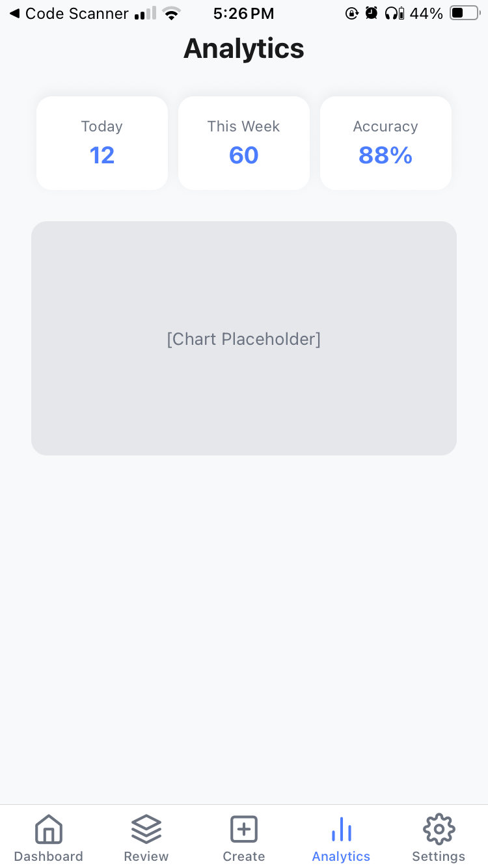The image size is (488, 868).
Task: Tap the 5:26 PM clock
Action: (x=243, y=14)
